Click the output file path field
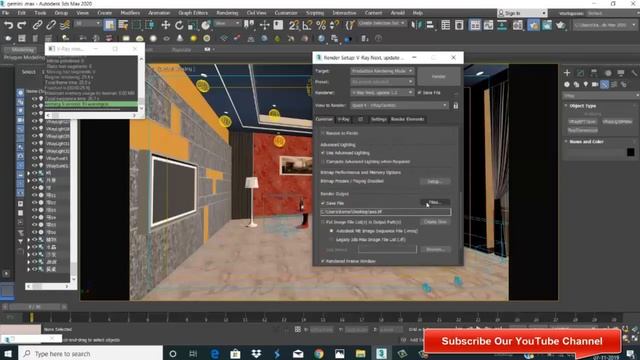This screenshot has height=360, width=640. tap(386, 212)
